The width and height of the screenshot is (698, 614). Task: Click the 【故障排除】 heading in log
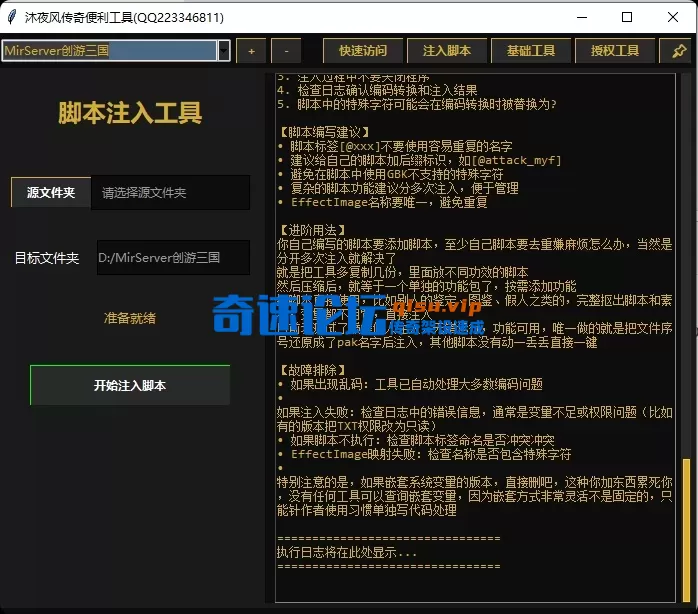tap(312, 370)
